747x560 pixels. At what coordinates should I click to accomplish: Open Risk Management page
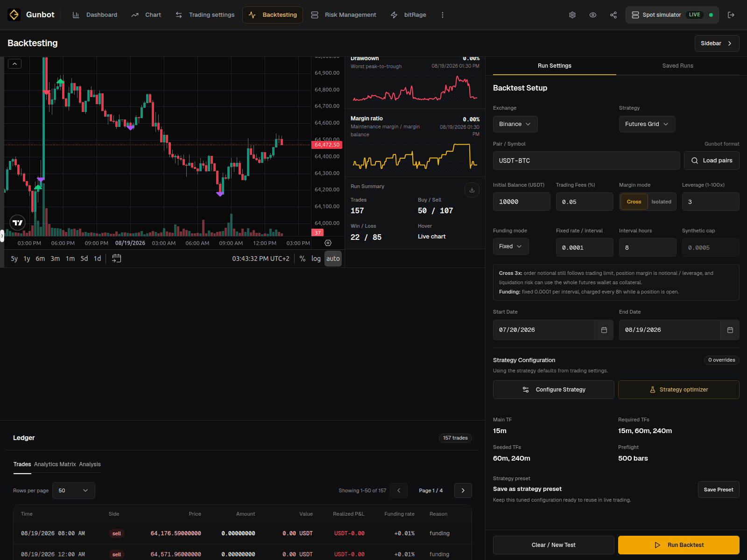(x=344, y=15)
